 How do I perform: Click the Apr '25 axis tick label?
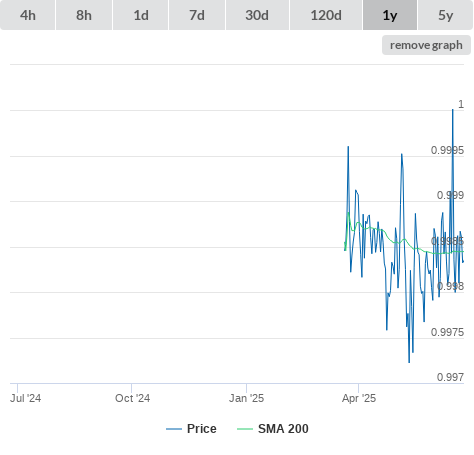tap(359, 398)
